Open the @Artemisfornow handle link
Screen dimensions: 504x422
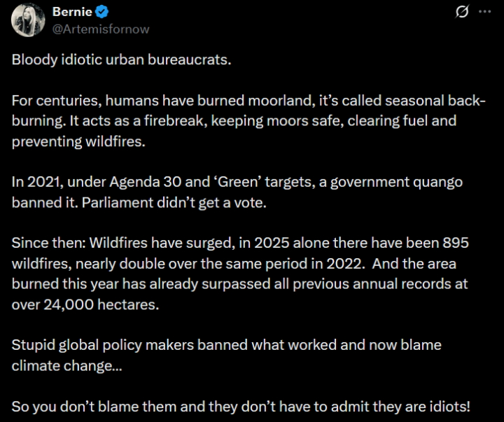tap(101, 29)
